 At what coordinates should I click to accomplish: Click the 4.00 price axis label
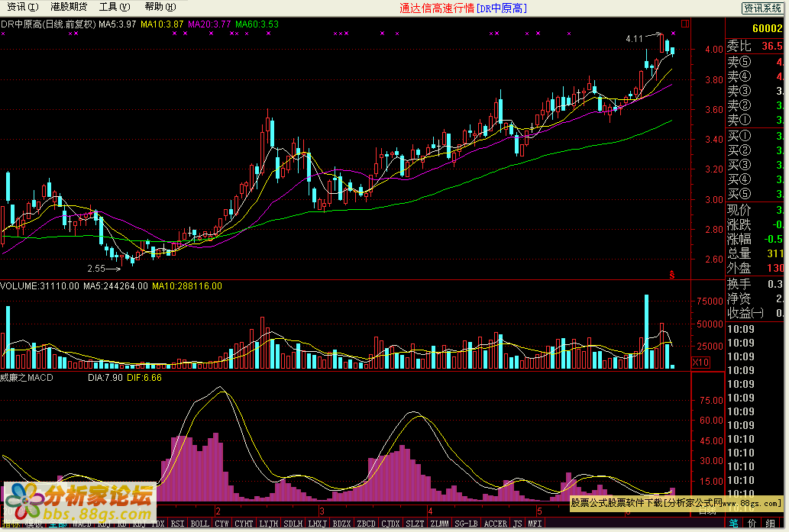click(714, 50)
